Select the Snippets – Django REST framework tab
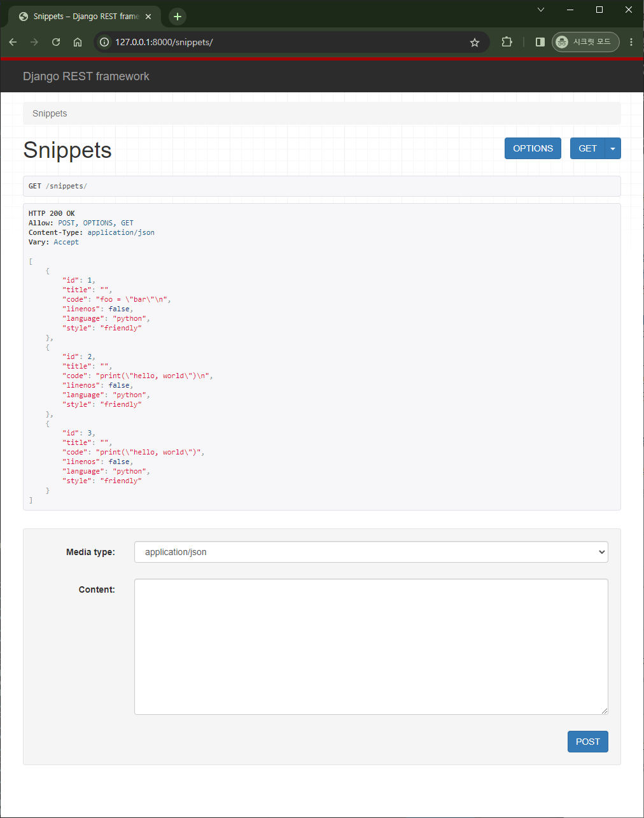 coord(85,17)
